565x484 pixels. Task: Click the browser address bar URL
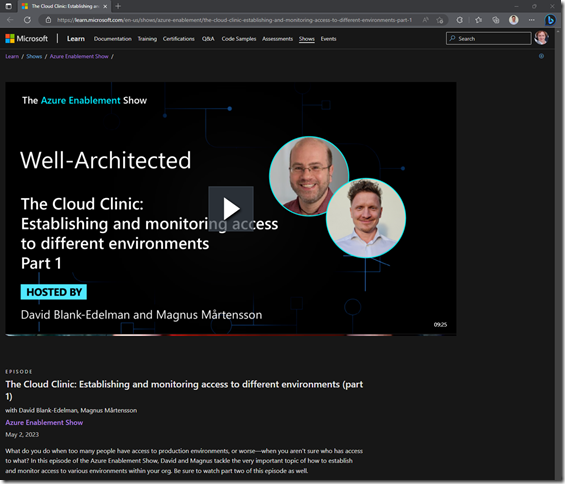click(x=234, y=20)
